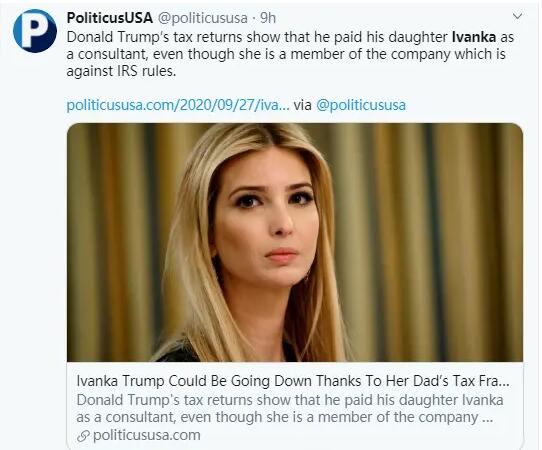Viewport: 542px width, 450px height.
Task: Expand the tweet options chevron
Action: click(517, 16)
